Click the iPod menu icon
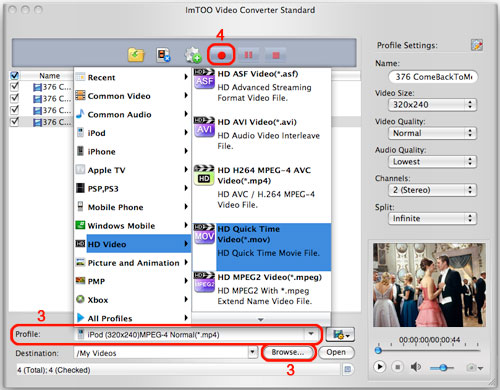 click(x=80, y=133)
